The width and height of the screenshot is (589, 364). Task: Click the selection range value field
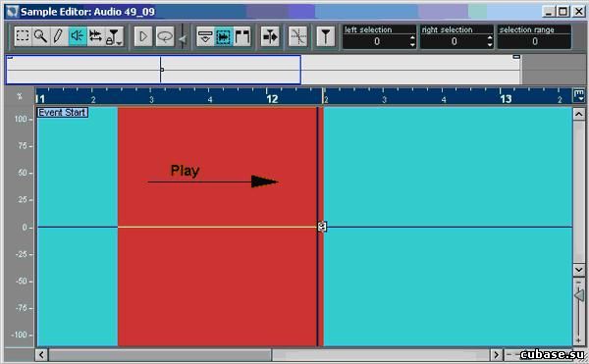point(535,41)
